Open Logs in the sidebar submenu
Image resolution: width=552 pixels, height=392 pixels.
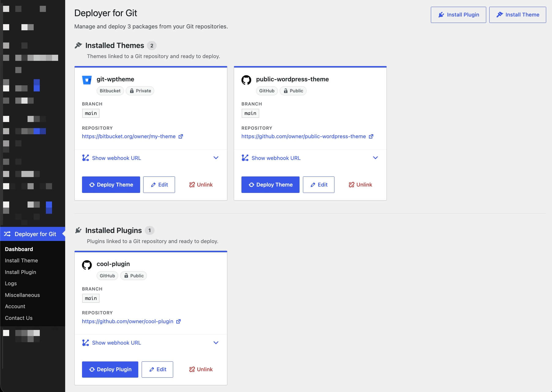tap(11, 283)
